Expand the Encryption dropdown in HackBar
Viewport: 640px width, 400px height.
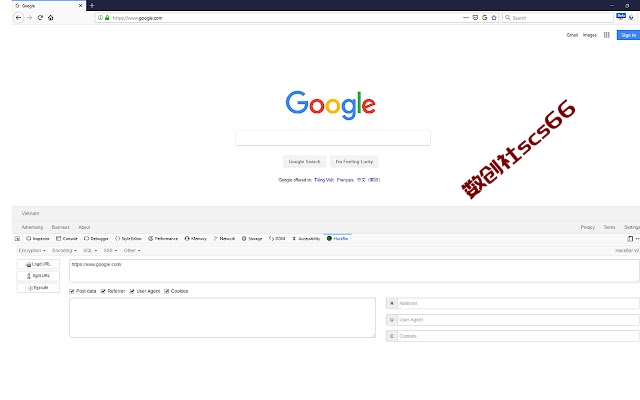coord(32,250)
